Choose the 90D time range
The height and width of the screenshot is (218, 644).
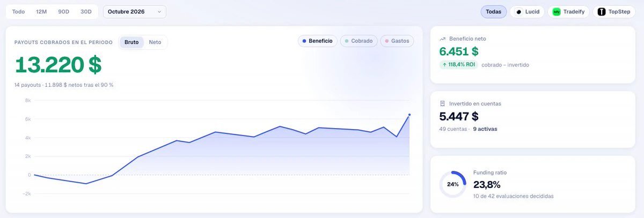coord(64,12)
